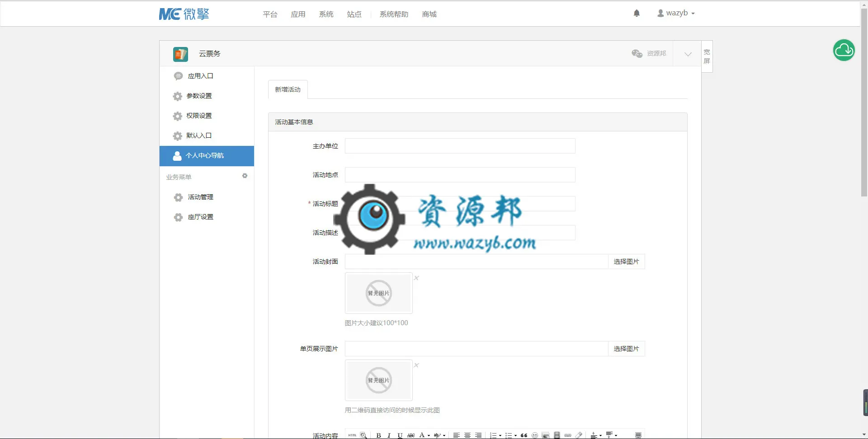Open 权限设置 in the sidebar
Screen dimensions: 868x439
coord(207,116)
